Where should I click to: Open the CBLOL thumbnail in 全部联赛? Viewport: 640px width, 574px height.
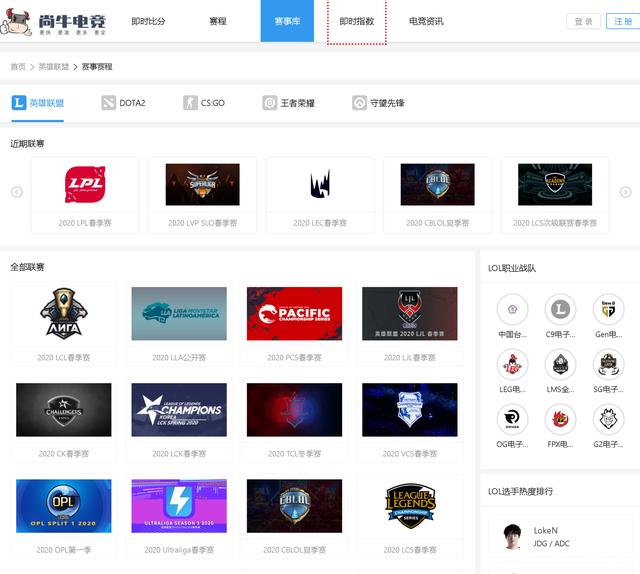[x=294, y=506]
